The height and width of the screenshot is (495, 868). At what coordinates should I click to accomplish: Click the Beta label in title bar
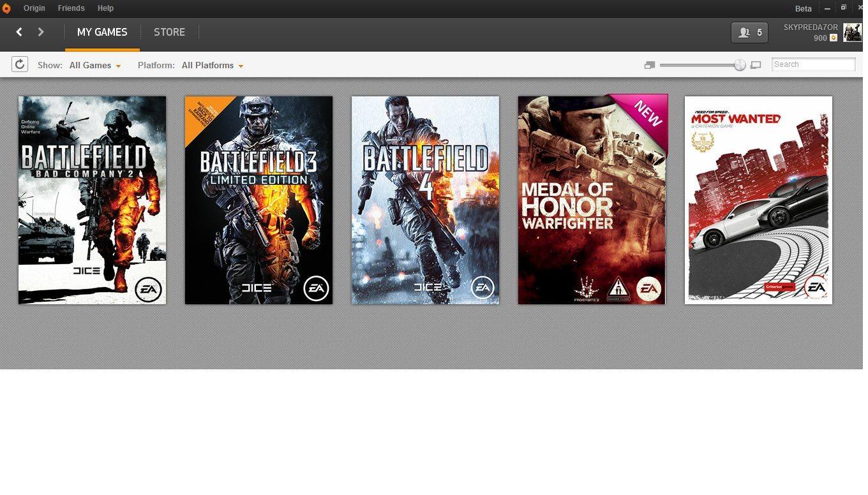click(x=804, y=9)
